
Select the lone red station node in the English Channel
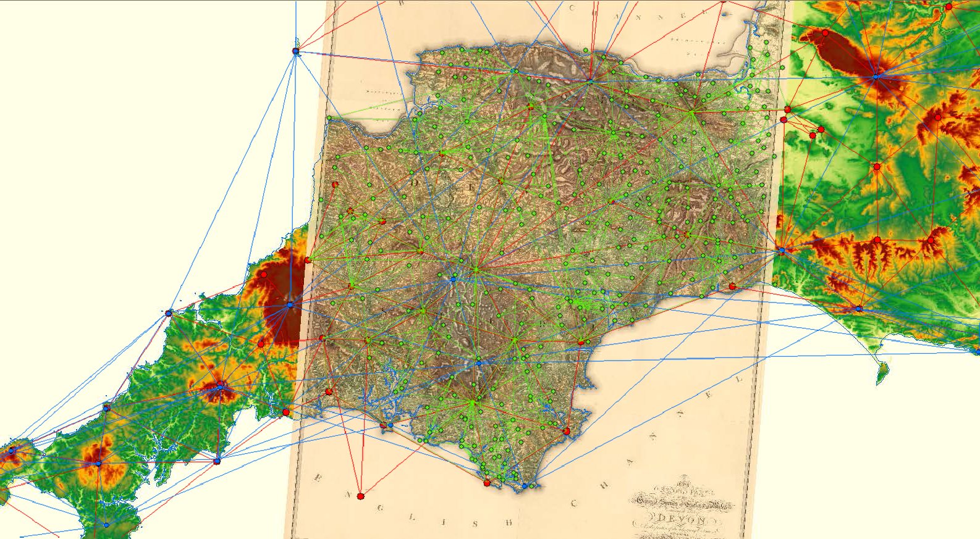coord(360,496)
